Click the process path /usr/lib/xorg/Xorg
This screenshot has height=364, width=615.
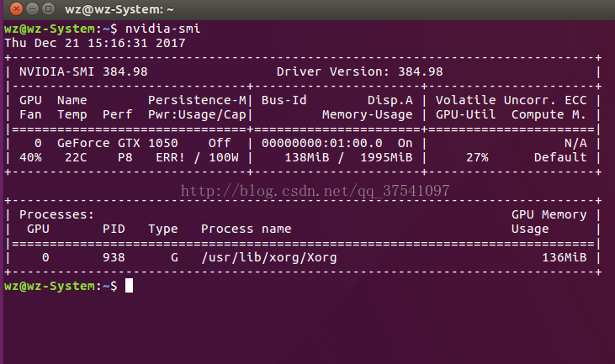(x=268, y=258)
